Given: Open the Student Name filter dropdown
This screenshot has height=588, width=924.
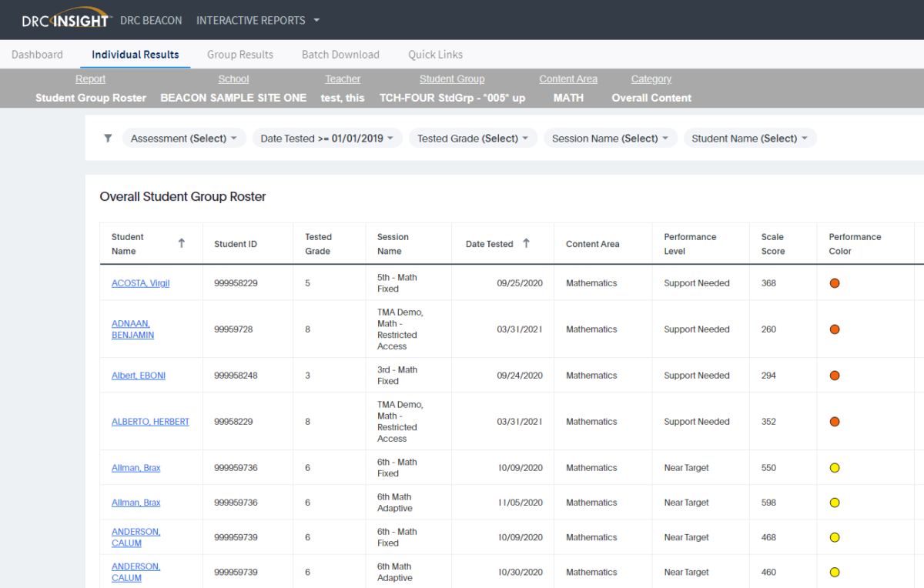Looking at the screenshot, I should pyautogui.click(x=749, y=138).
